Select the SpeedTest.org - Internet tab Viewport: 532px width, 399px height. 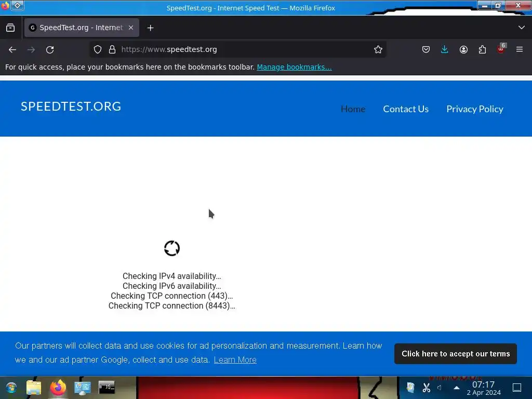click(x=82, y=28)
